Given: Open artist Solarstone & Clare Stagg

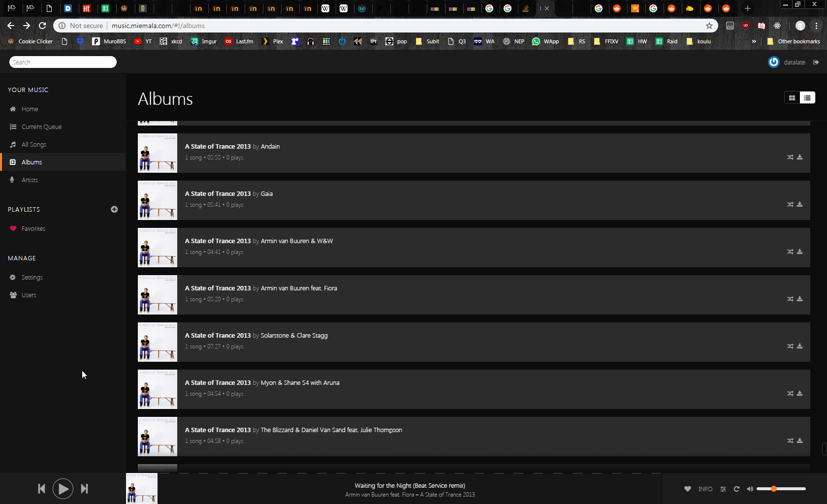Looking at the screenshot, I should [x=294, y=336].
